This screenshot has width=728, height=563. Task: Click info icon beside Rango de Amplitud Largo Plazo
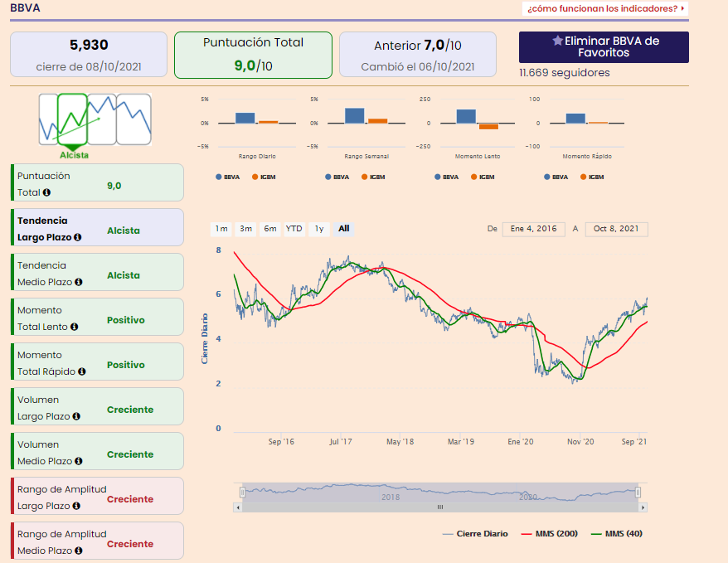tap(76, 506)
